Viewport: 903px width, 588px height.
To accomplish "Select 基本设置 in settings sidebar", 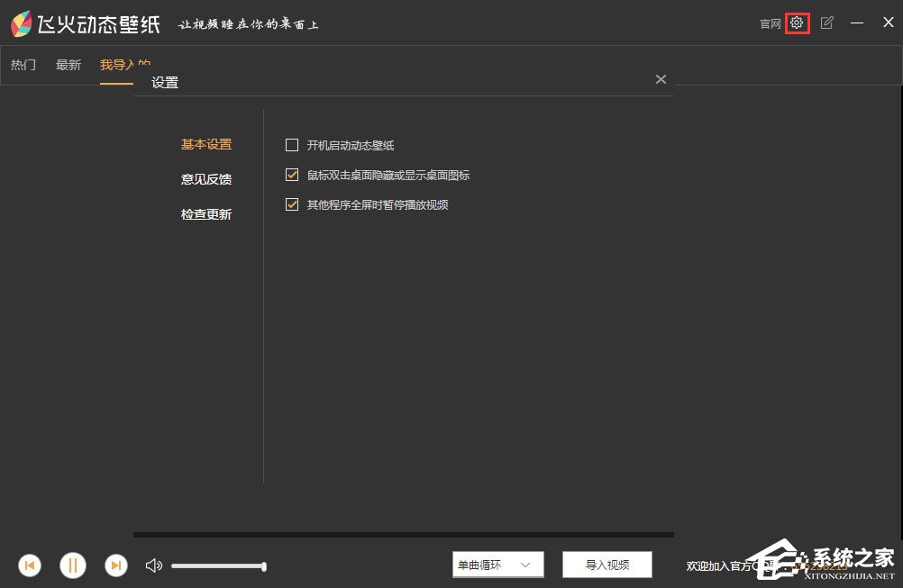I will pyautogui.click(x=206, y=144).
